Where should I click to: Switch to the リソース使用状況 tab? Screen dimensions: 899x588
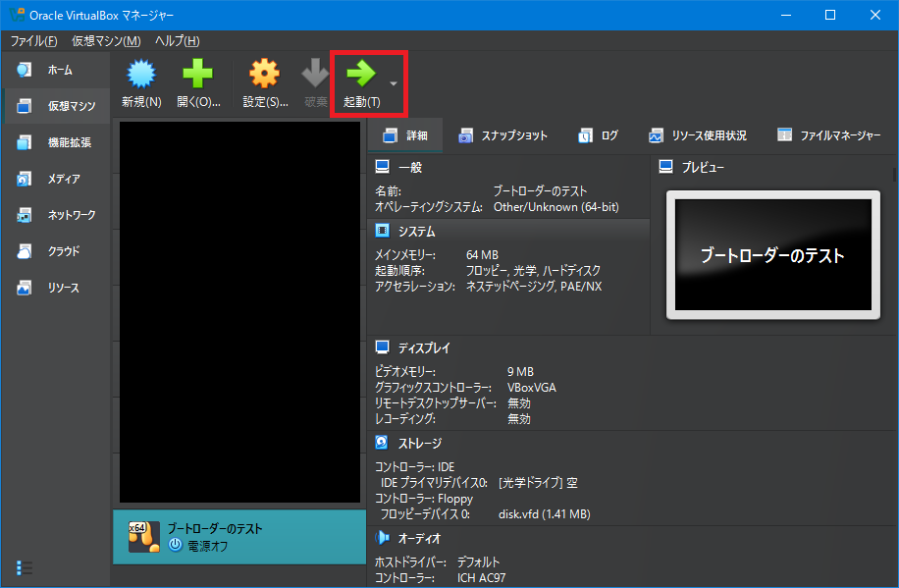[697, 135]
